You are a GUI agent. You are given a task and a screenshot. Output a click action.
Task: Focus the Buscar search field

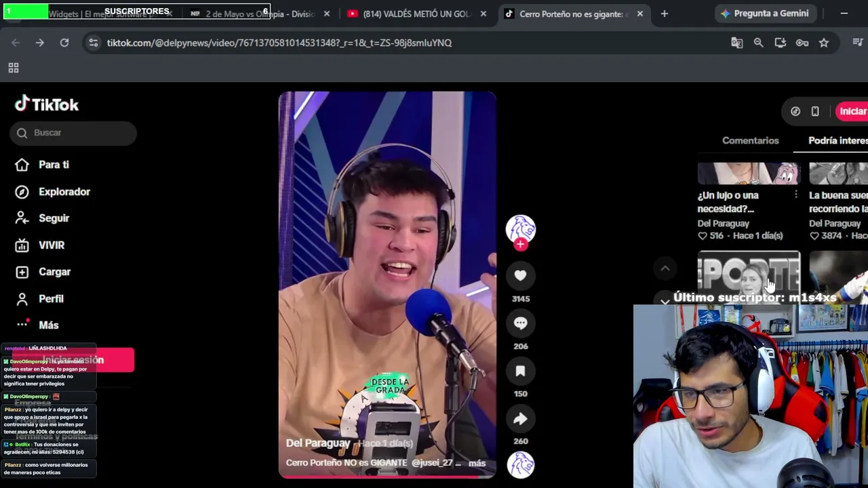73,133
